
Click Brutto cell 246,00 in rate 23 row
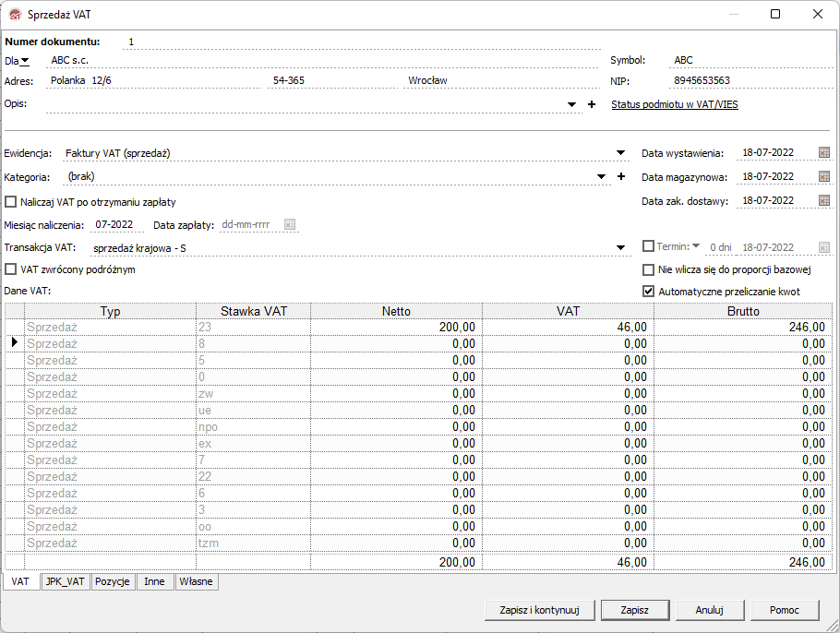click(x=743, y=327)
